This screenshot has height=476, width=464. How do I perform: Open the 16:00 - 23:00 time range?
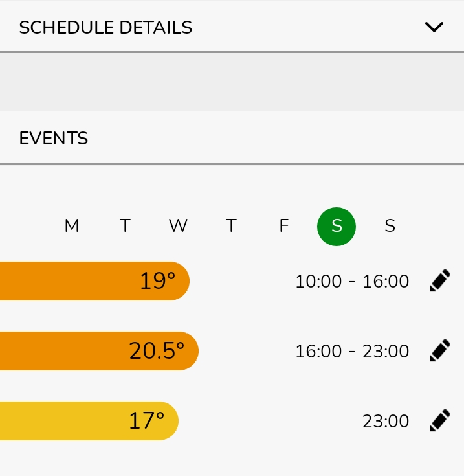(x=352, y=351)
